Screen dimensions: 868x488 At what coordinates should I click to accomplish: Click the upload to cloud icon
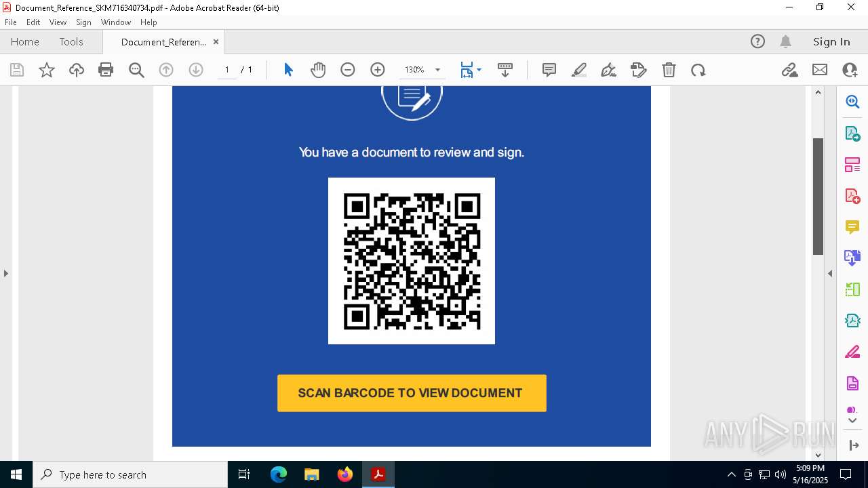coord(77,70)
